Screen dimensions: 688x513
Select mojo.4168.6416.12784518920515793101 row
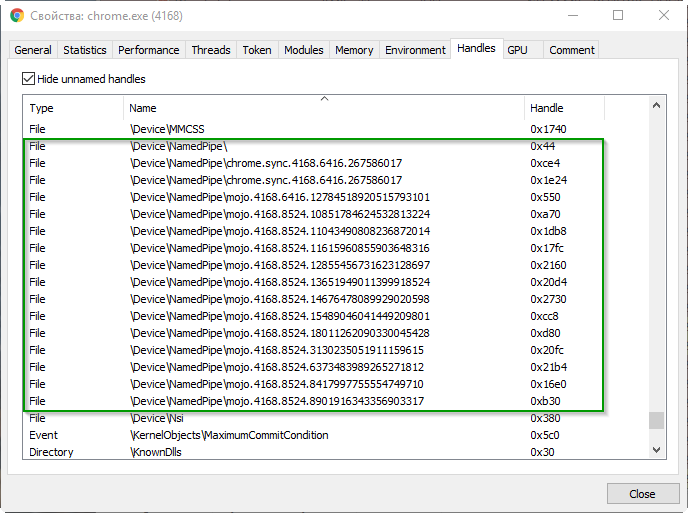pyautogui.click(x=314, y=197)
